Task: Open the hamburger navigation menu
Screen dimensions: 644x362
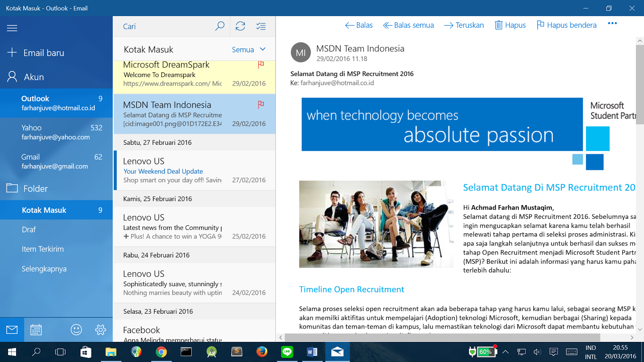Action: [x=12, y=28]
